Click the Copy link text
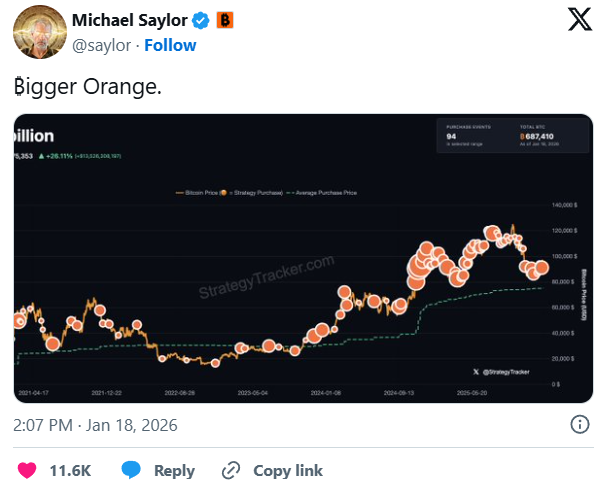Image resolution: width=612 pixels, height=489 pixels. click(x=288, y=469)
